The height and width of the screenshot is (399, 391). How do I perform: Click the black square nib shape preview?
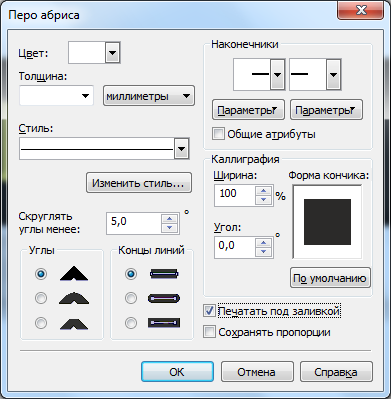click(x=327, y=222)
